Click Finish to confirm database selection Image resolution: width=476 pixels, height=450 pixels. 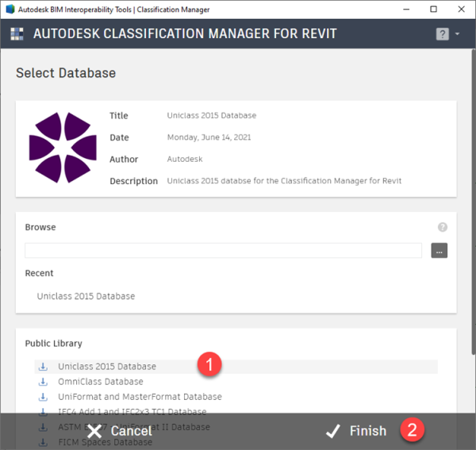(358, 431)
